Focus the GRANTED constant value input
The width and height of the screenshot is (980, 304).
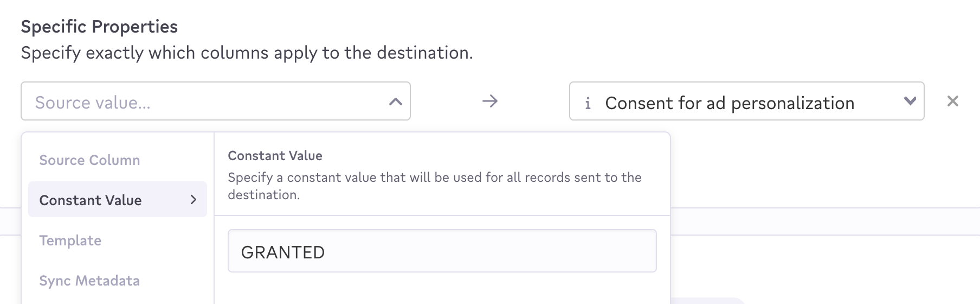point(442,251)
